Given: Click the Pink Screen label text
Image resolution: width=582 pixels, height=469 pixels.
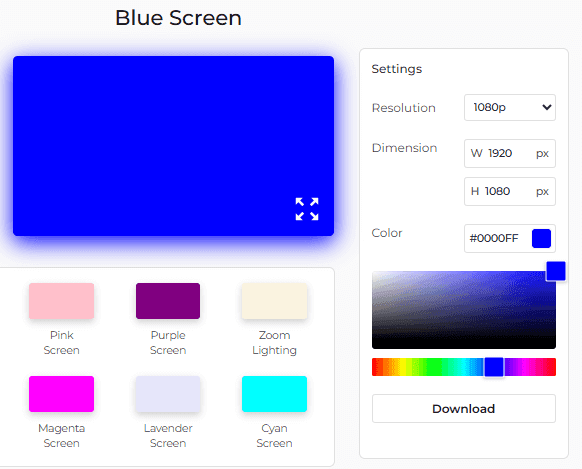Looking at the screenshot, I should coord(62,342).
